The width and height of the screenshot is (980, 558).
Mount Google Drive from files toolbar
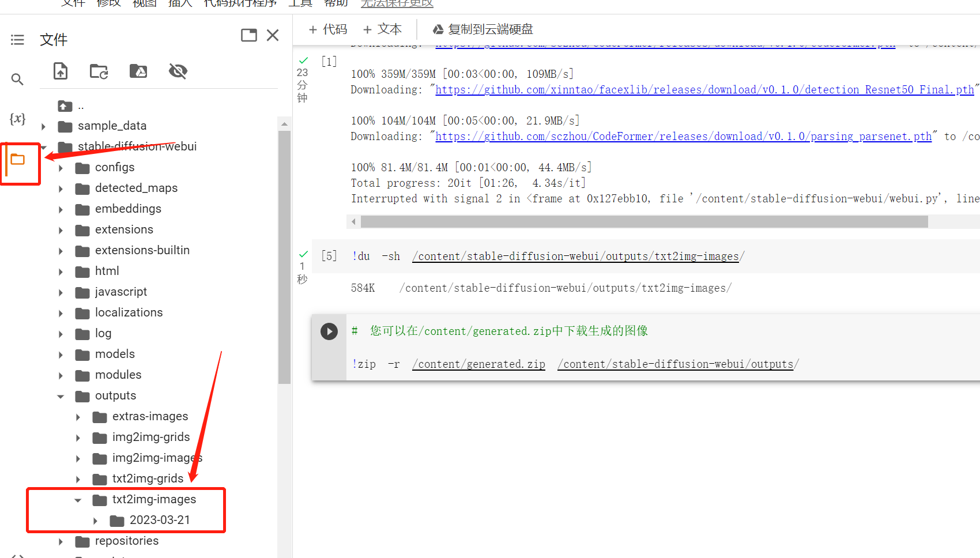coord(138,71)
